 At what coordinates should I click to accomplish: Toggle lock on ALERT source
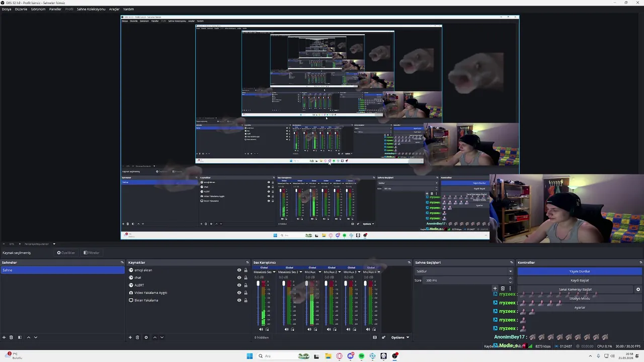pos(246,285)
